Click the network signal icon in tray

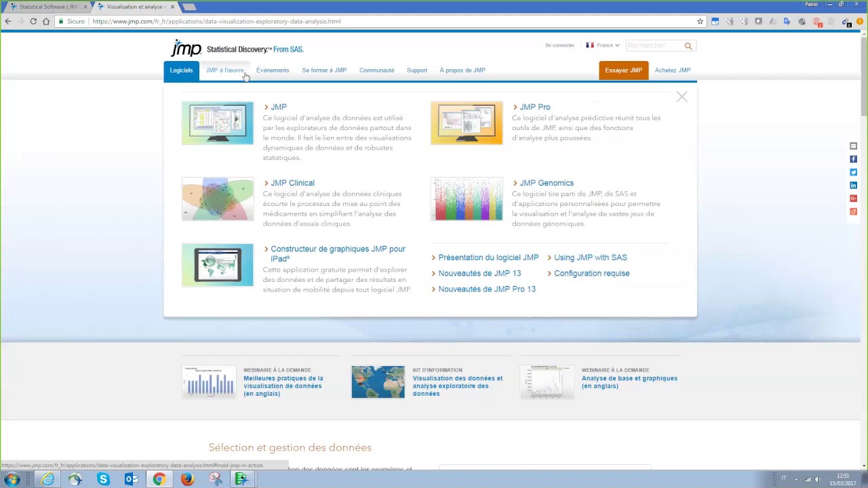coord(807,479)
